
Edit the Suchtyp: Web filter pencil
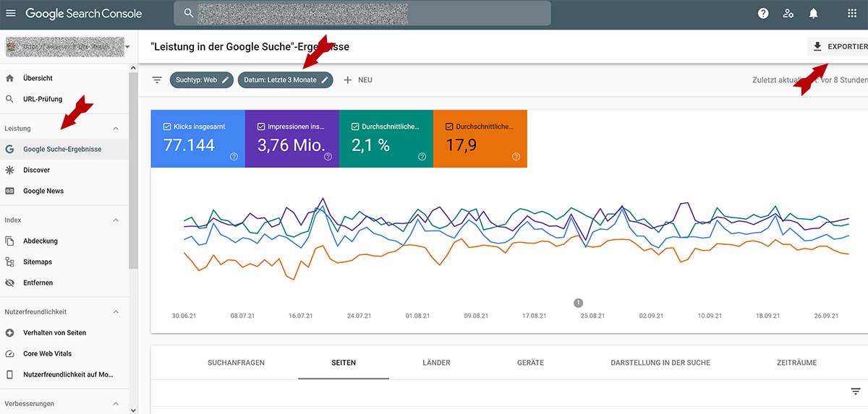point(225,80)
